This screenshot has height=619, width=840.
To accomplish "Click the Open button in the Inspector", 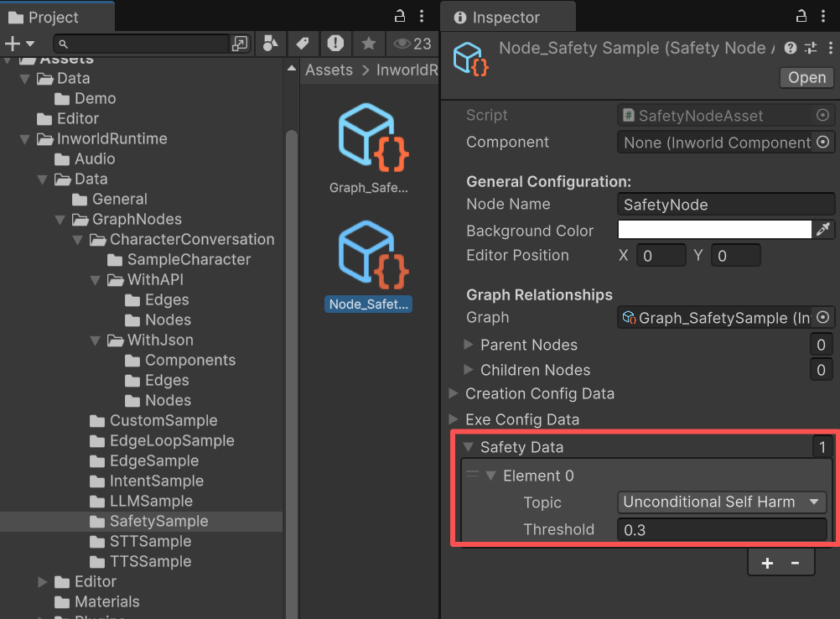I will point(805,77).
